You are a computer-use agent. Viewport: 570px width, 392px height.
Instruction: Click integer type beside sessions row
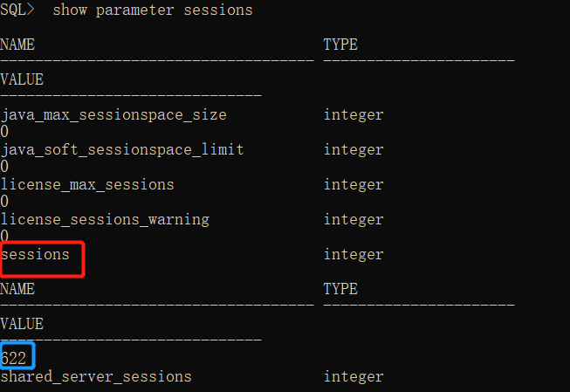[354, 255]
